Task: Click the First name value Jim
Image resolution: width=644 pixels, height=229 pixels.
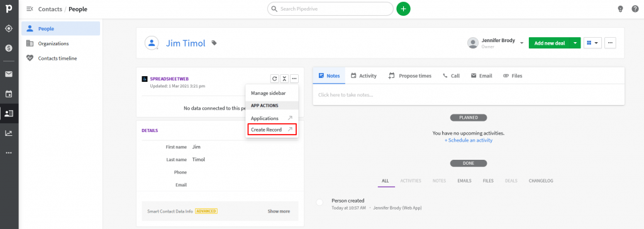Action: point(196,147)
